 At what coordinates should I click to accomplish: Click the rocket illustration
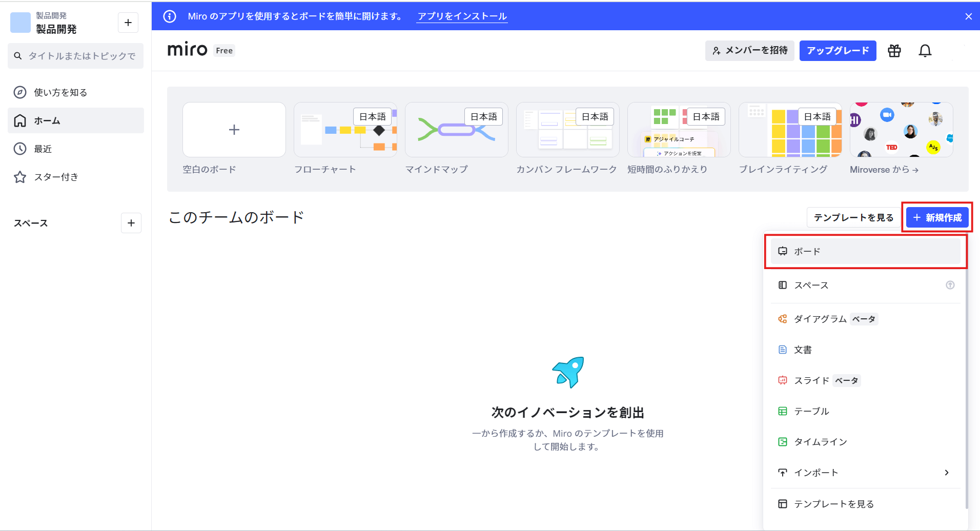pos(568,372)
